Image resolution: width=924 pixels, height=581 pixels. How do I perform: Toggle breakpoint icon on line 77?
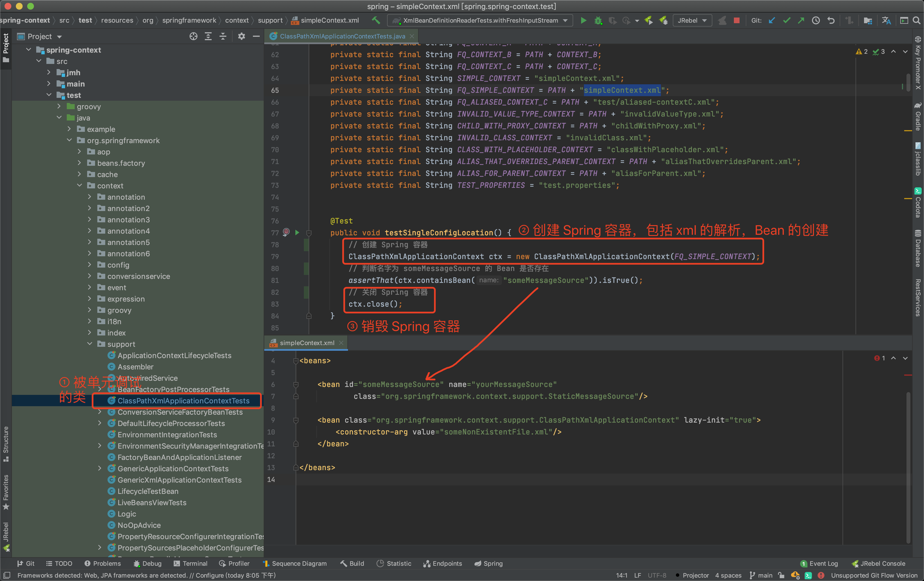coord(286,232)
